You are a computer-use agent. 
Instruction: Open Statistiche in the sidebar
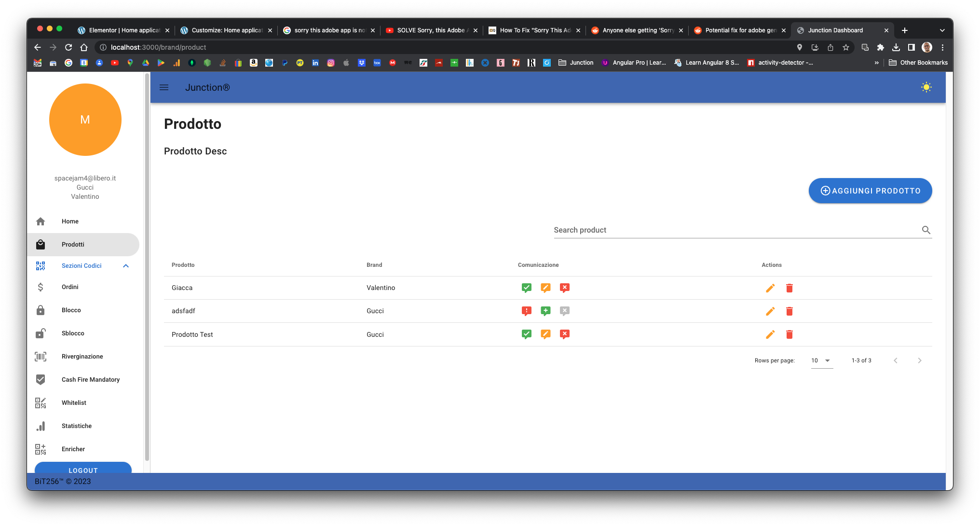pyautogui.click(x=77, y=426)
